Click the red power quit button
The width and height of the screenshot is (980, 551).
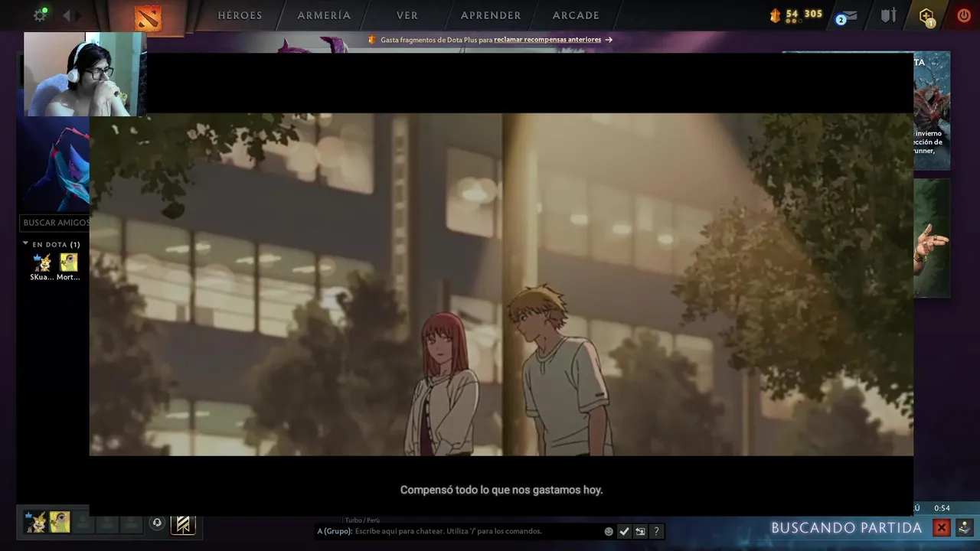[x=964, y=15]
